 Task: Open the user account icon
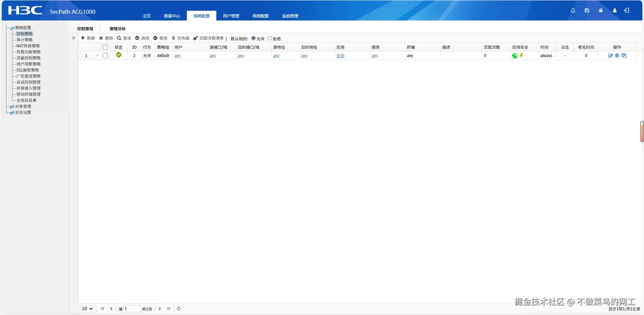point(614,10)
